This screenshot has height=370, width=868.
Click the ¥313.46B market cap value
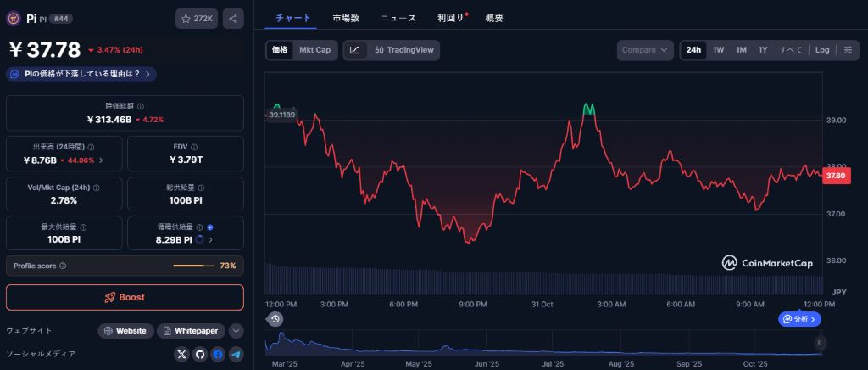tap(109, 119)
